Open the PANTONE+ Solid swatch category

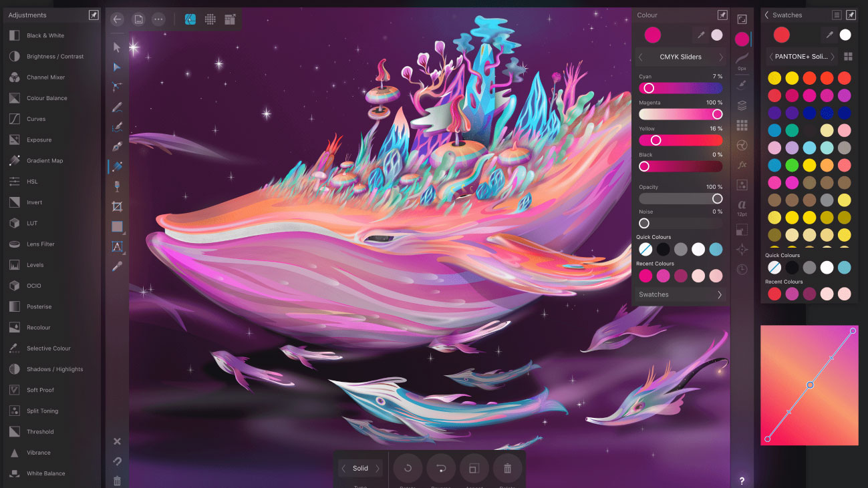[x=801, y=56]
